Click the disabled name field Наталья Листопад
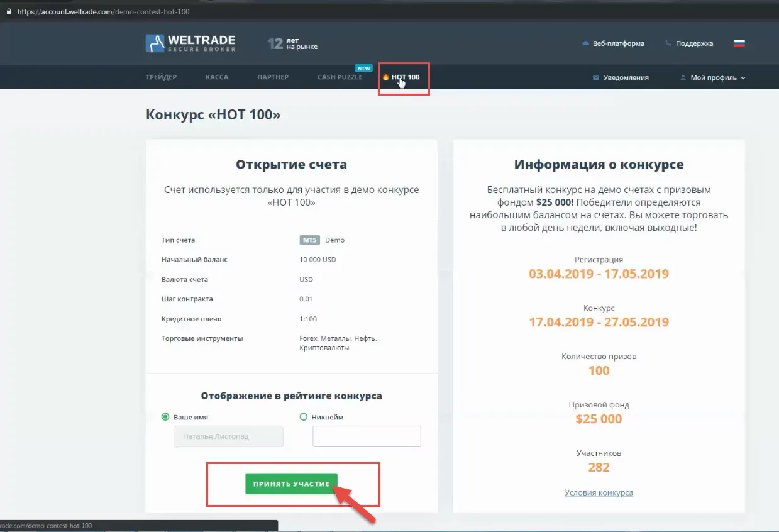Image resolution: width=779 pixels, height=532 pixels. pyautogui.click(x=229, y=436)
